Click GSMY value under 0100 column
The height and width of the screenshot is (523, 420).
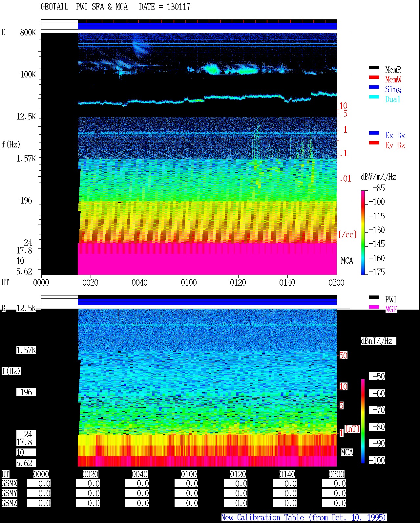186,493
